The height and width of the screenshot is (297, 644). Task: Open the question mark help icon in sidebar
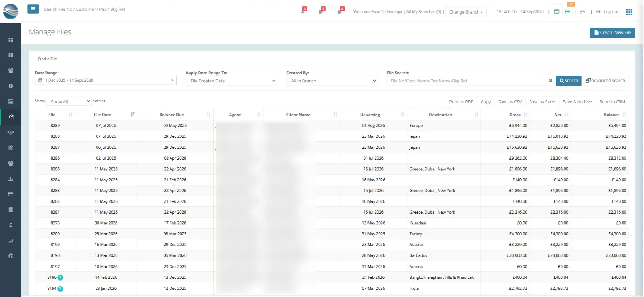pos(11,86)
